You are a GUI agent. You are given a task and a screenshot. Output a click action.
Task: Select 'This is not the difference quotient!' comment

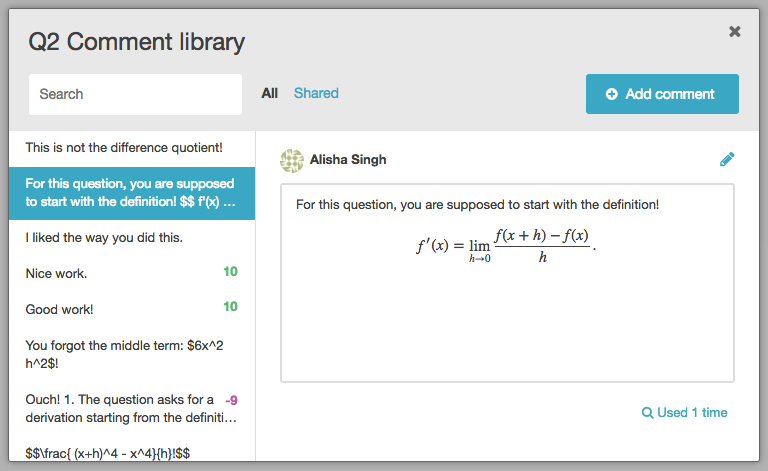132,148
